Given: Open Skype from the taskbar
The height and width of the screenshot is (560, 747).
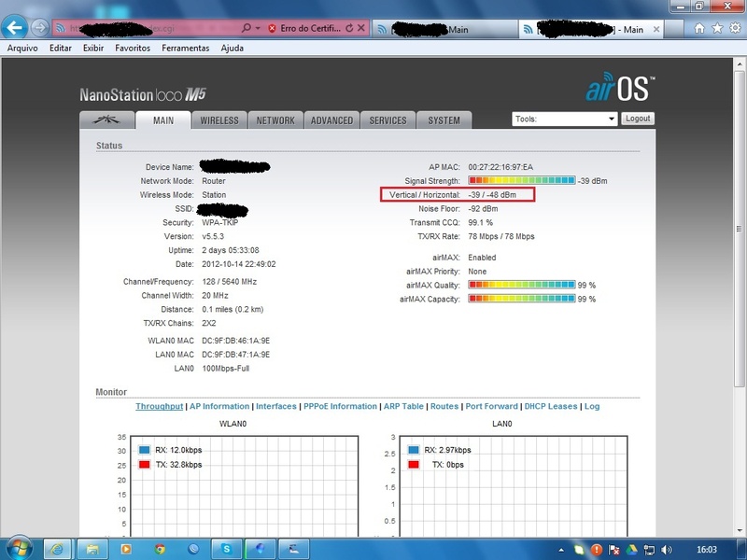Looking at the screenshot, I should tap(227, 549).
